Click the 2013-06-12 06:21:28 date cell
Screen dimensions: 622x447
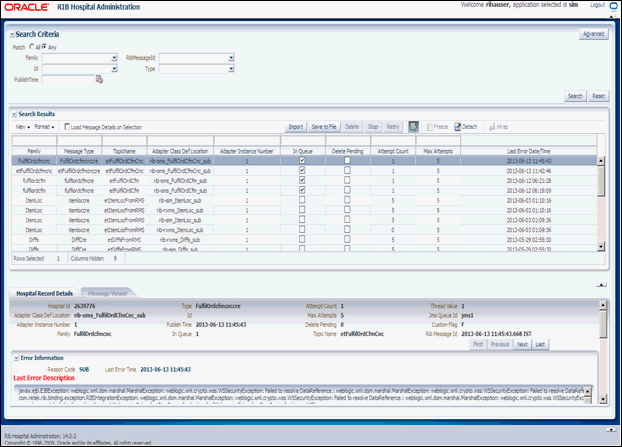point(528,181)
